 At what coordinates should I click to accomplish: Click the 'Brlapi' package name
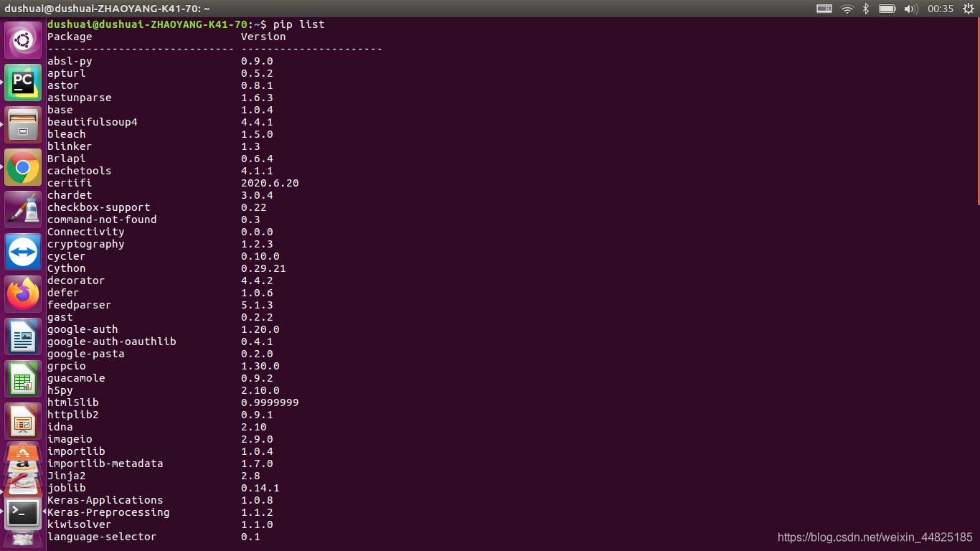click(x=67, y=159)
